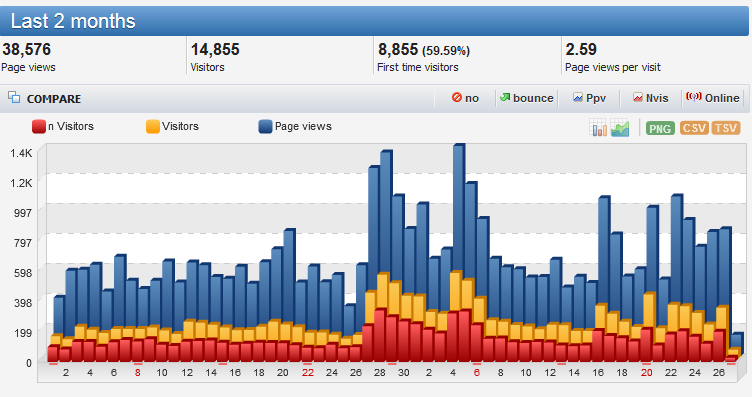The height and width of the screenshot is (397, 752).
Task: Export data as CSV
Action: tap(694, 128)
